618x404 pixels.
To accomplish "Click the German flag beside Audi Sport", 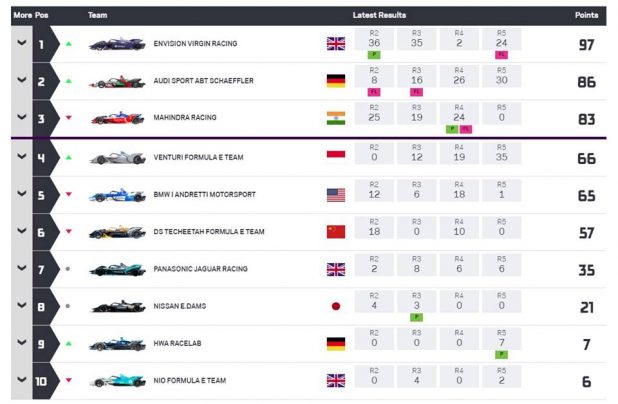I will click(335, 81).
